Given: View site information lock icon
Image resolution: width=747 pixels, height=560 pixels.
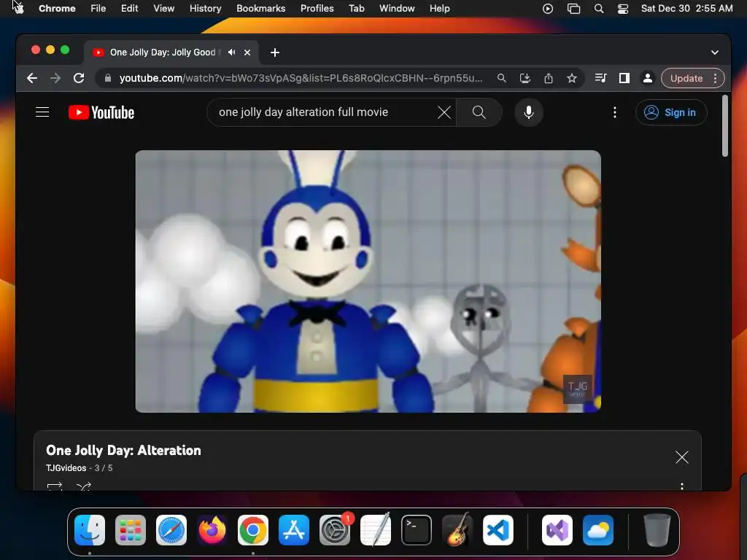Looking at the screenshot, I should [x=108, y=78].
